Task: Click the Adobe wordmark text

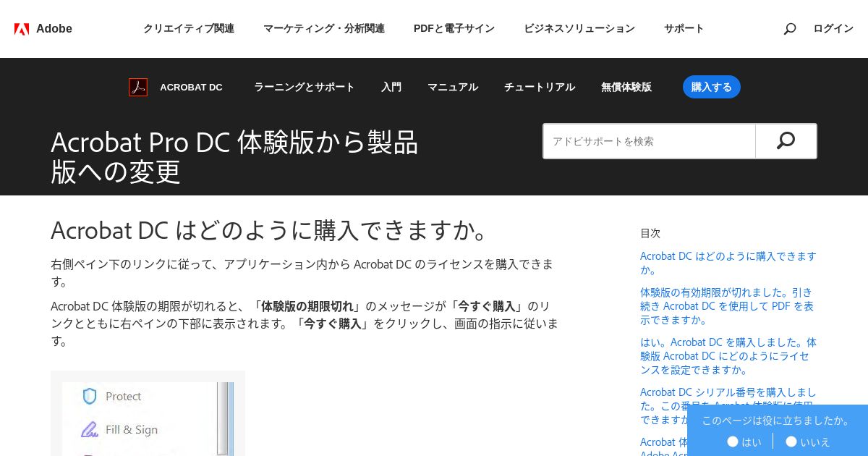Action: pos(54,29)
